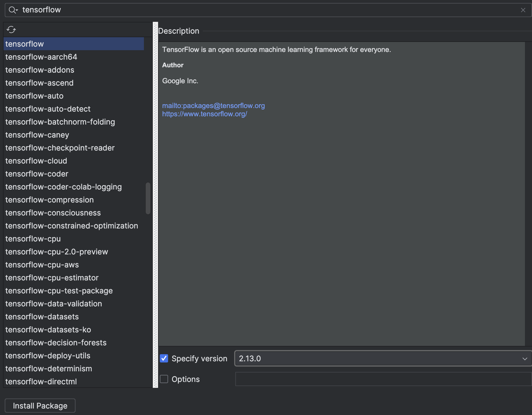Pick tensorflow-deploy-utils in the list

click(x=74, y=355)
